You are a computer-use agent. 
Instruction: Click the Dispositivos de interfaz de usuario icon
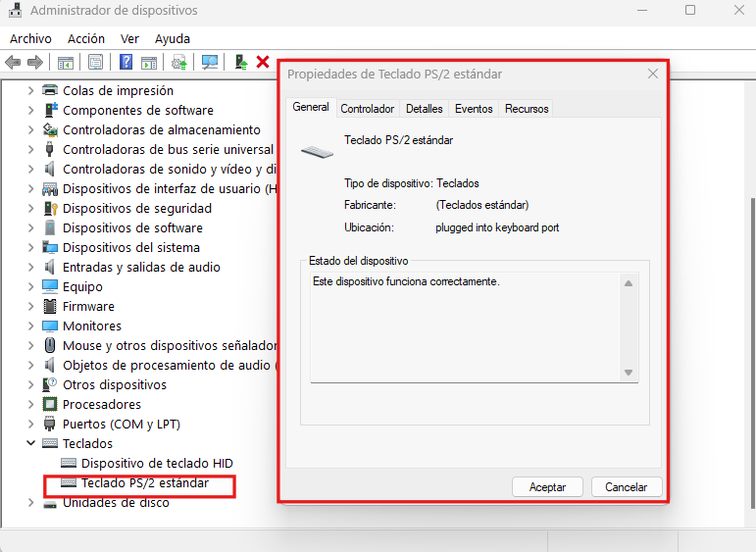click(50, 189)
